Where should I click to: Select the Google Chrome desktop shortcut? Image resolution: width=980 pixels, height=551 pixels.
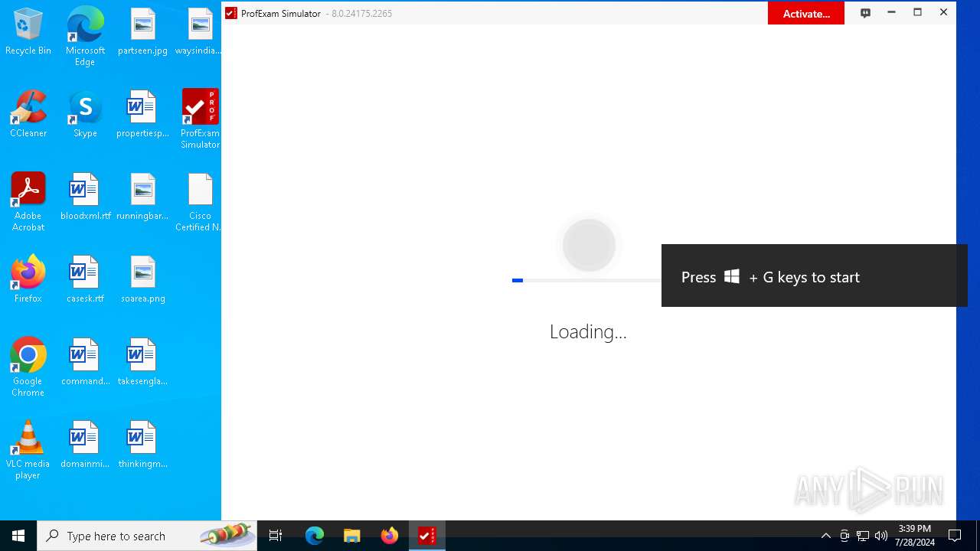tap(28, 367)
